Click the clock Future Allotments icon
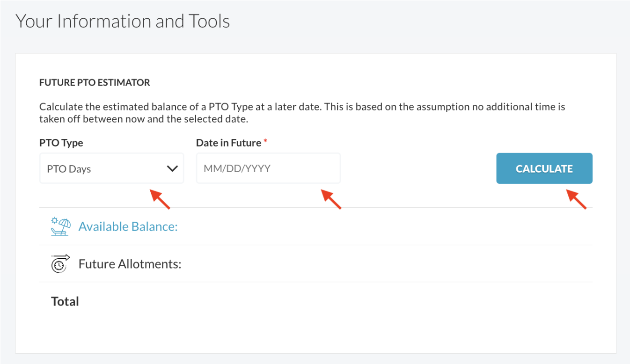630x364 pixels. [x=60, y=264]
